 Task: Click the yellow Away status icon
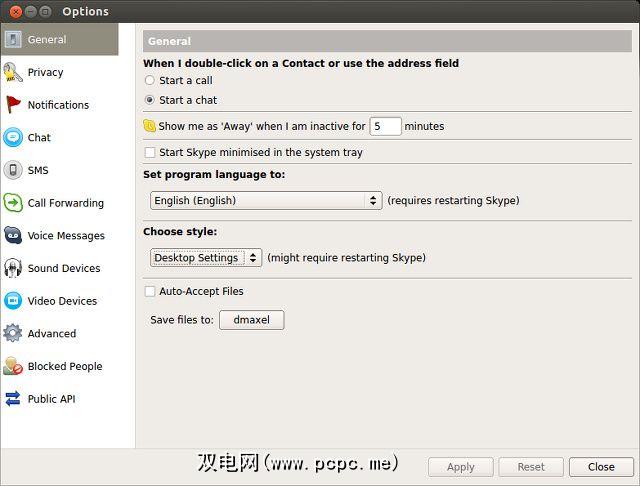149,126
